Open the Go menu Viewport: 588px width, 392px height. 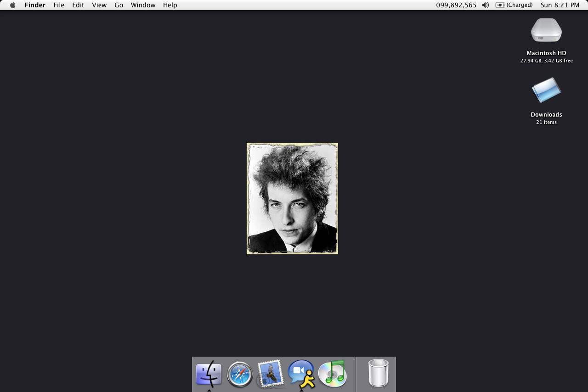pyautogui.click(x=119, y=5)
